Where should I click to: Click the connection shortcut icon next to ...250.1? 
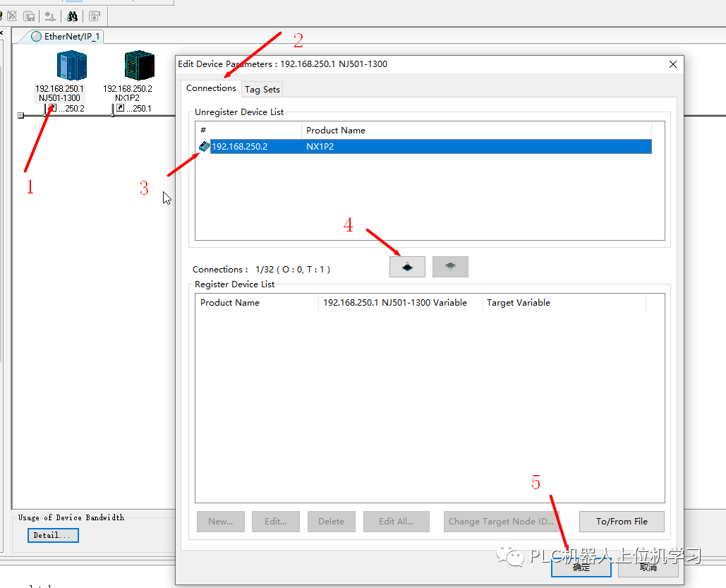pos(121,108)
